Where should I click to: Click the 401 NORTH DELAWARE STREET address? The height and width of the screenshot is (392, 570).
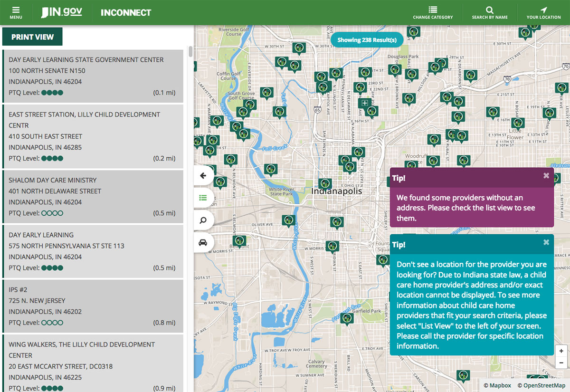(55, 191)
